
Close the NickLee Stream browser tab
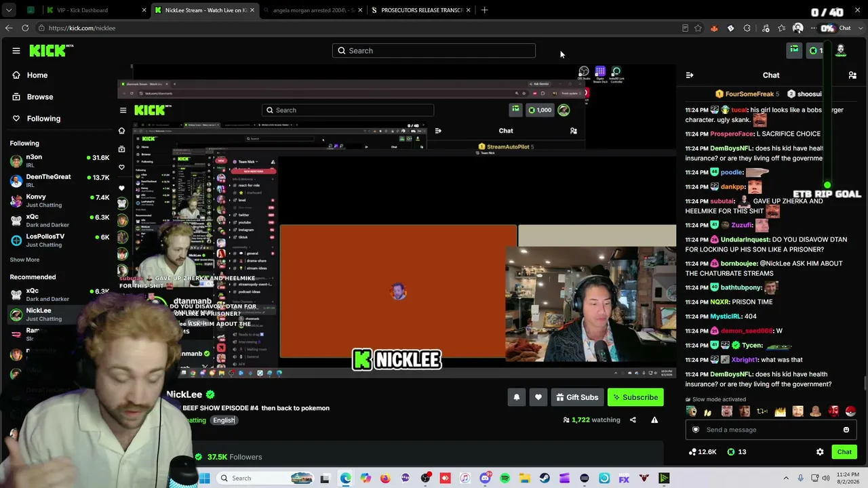click(252, 10)
